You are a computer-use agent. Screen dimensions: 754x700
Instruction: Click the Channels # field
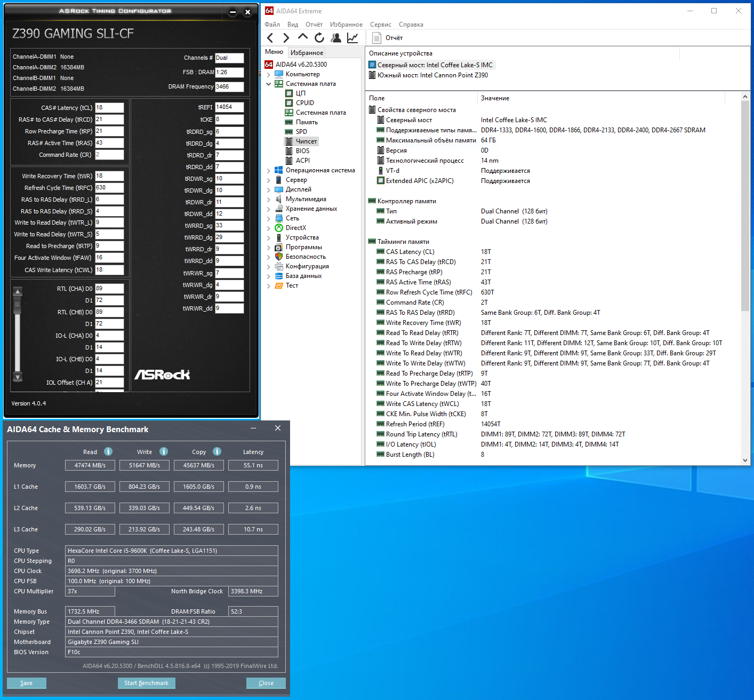tap(229, 58)
